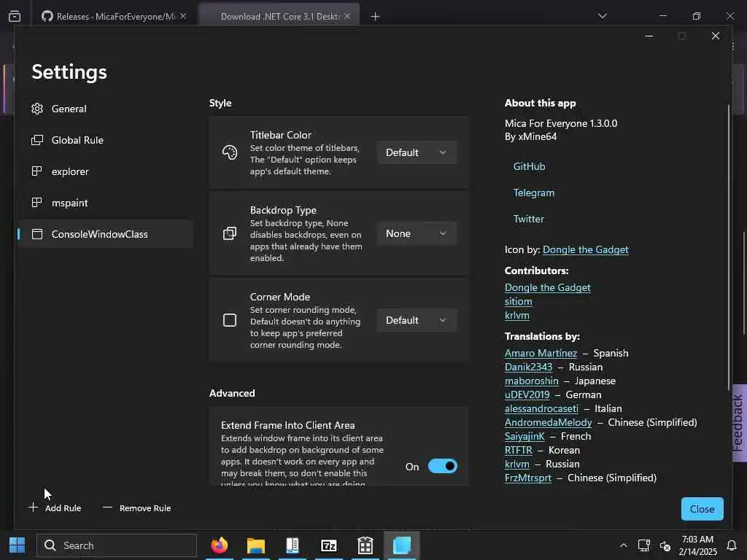Click the building app icon in taskbar
747x560 pixels.
[x=365, y=545]
